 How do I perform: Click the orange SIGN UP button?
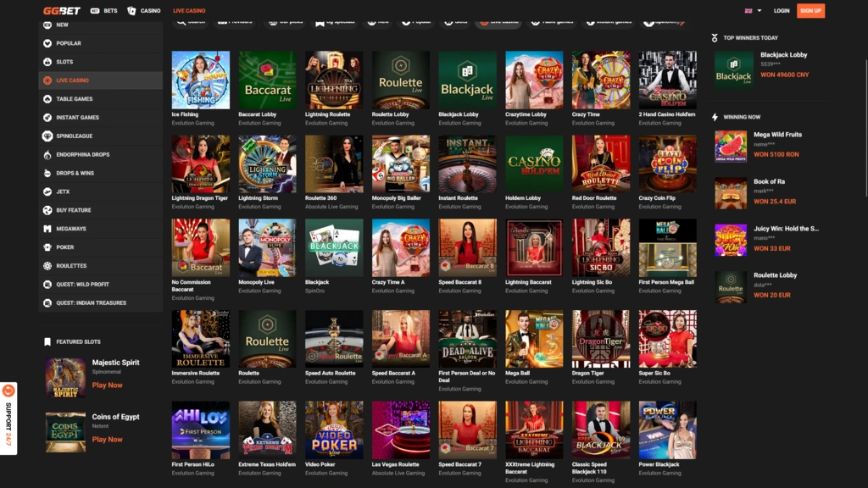[x=810, y=10]
